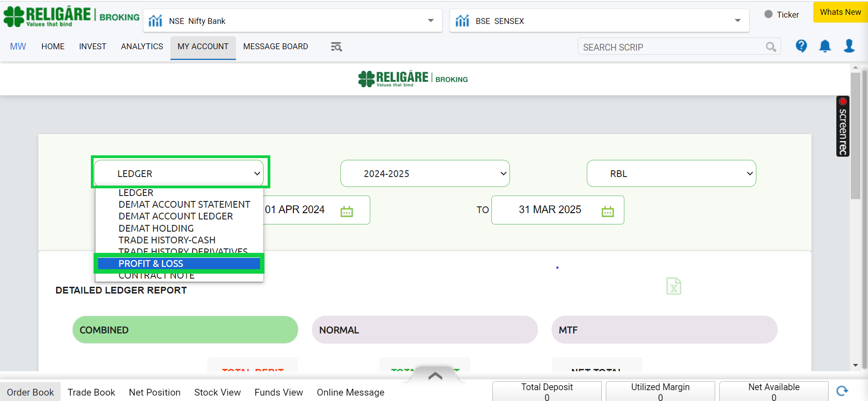Click the SEARCH SCRIP input field

[x=669, y=47]
